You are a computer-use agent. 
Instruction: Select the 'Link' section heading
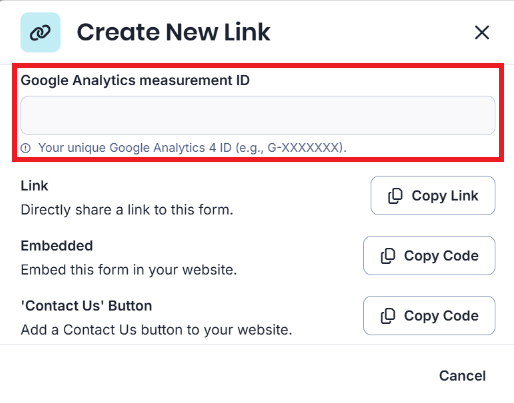35,186
